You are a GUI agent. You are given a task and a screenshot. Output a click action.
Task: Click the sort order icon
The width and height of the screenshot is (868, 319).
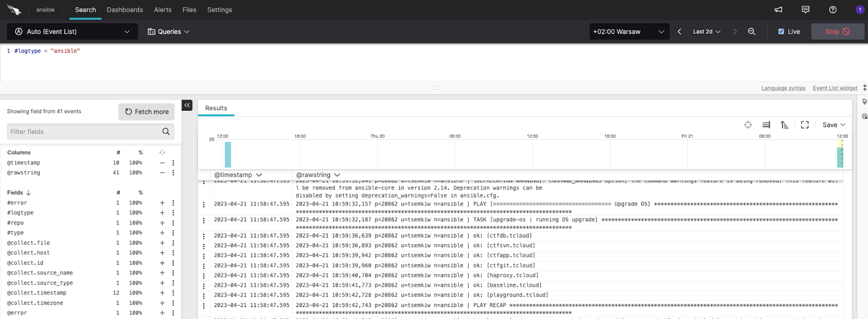click(784, 125)
